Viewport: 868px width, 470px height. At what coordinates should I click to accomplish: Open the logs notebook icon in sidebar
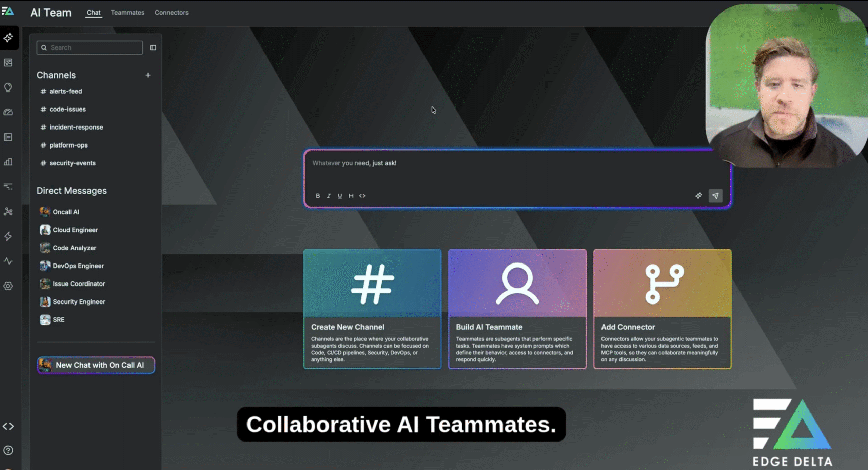(8, 137)
